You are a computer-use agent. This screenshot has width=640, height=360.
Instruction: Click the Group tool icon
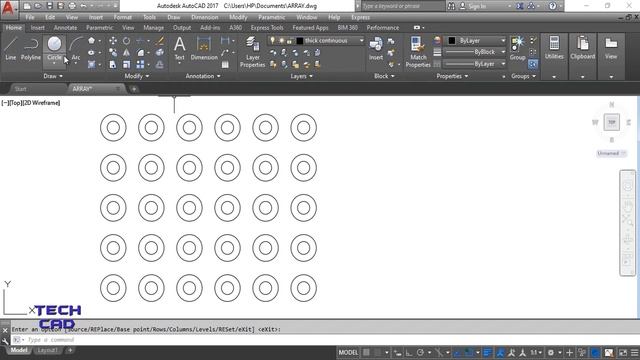pos(518,49)
